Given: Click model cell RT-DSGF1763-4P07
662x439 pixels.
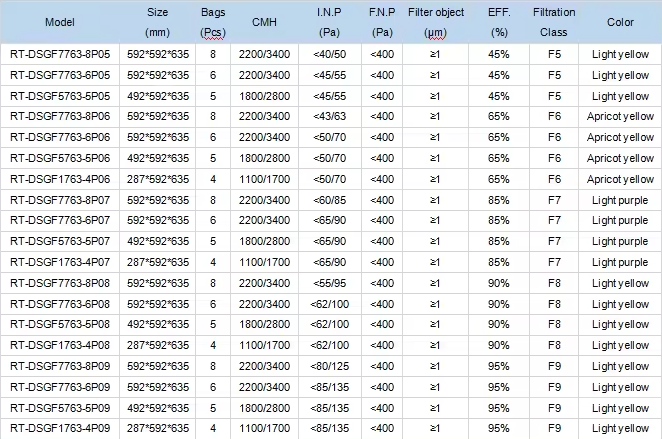Looking at the screenshot, I should point(60,262).
